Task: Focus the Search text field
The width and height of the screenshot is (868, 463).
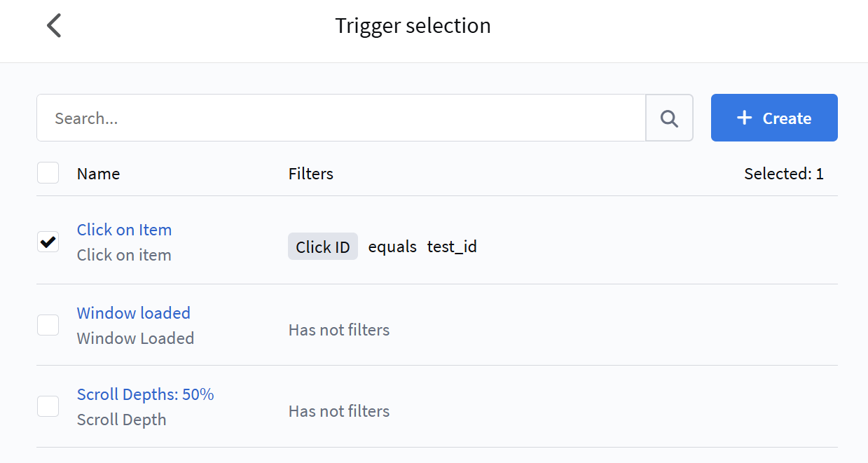Action: click(341, 118)
